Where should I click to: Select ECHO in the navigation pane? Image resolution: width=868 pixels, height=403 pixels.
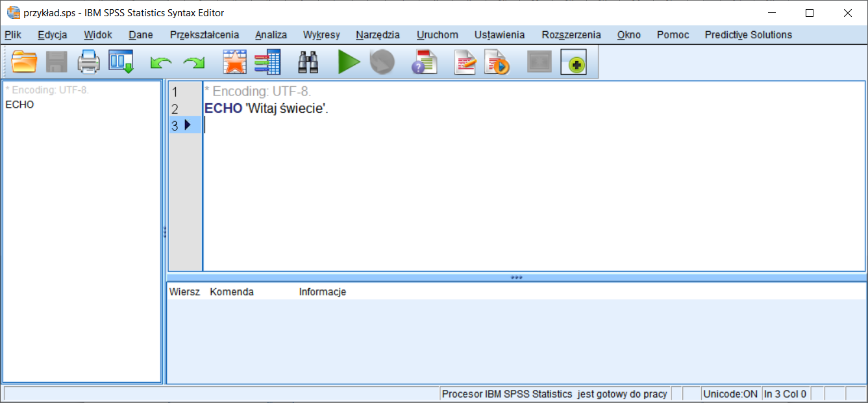click(x=19, y=104)
